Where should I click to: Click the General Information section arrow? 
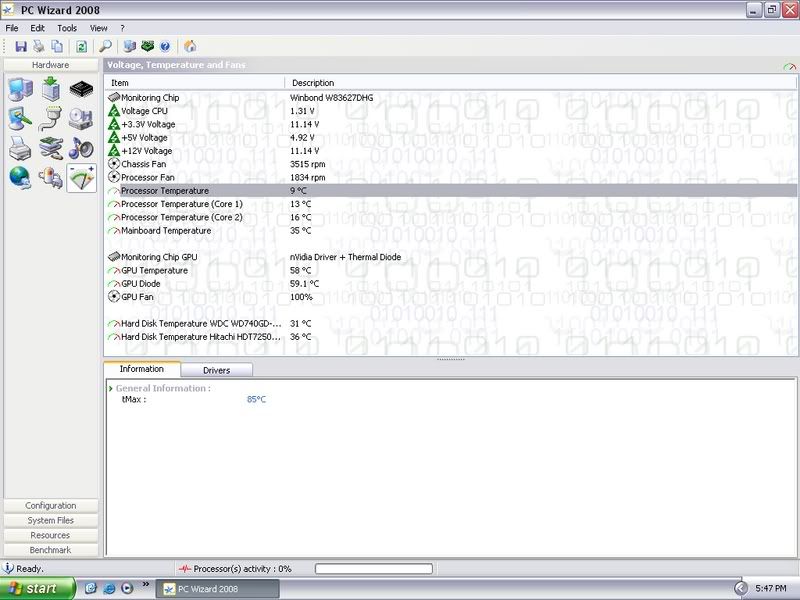click(110, 388)
